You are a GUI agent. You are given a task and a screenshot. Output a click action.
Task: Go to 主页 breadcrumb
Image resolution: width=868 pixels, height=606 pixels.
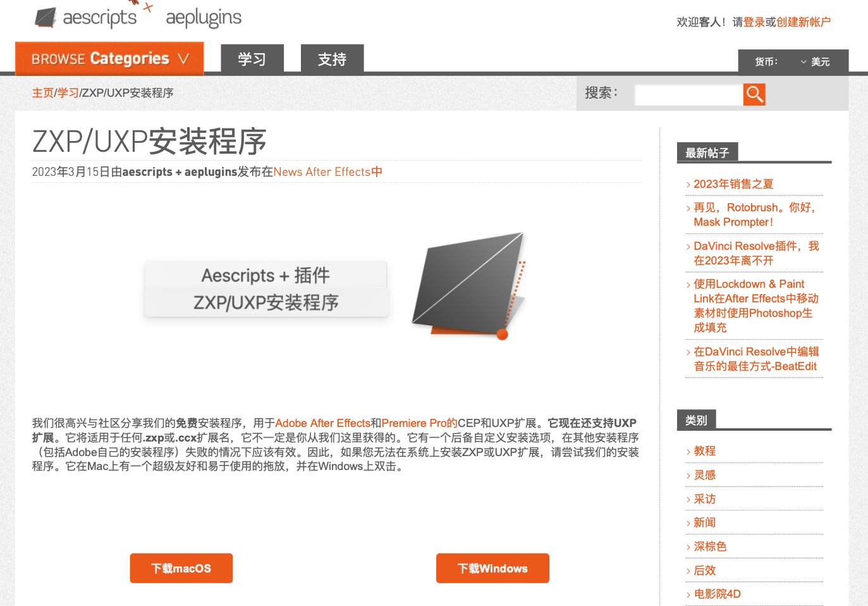click(43, 93)
